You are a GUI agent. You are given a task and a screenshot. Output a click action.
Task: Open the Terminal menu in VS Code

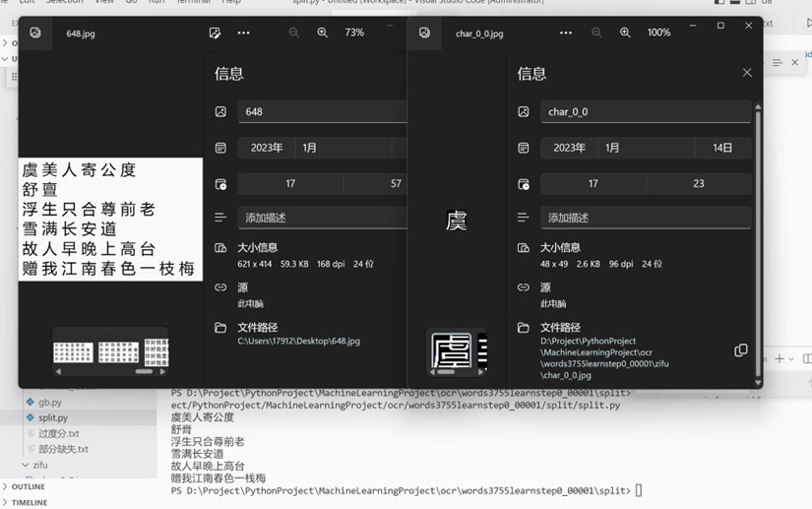click(193, 2)
